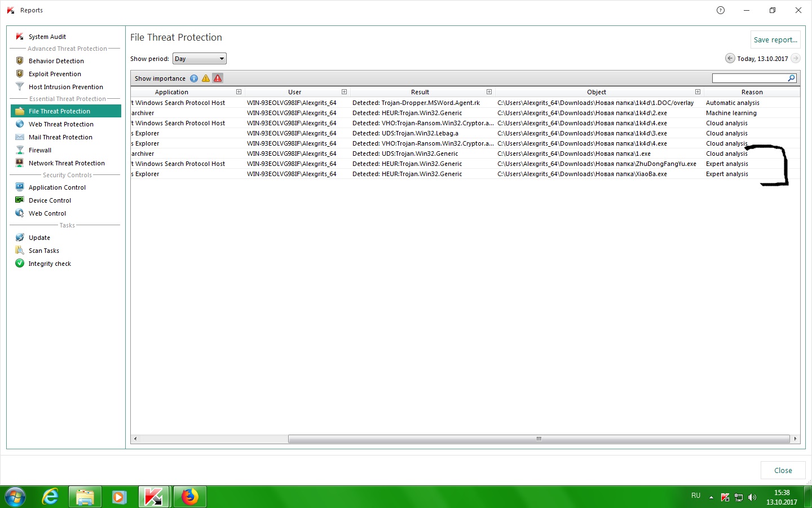
Task: Click the report search input field
Action: pos(749,78)
